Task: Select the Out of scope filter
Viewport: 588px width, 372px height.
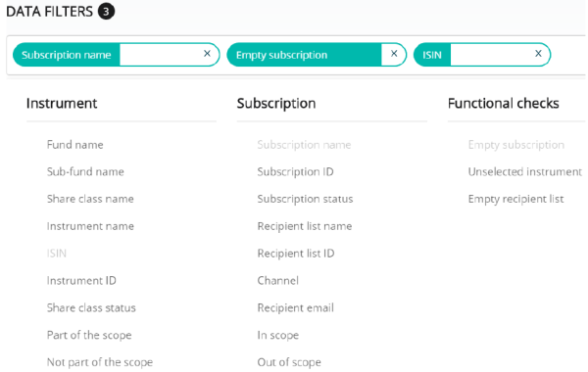Action: (289, 362)
